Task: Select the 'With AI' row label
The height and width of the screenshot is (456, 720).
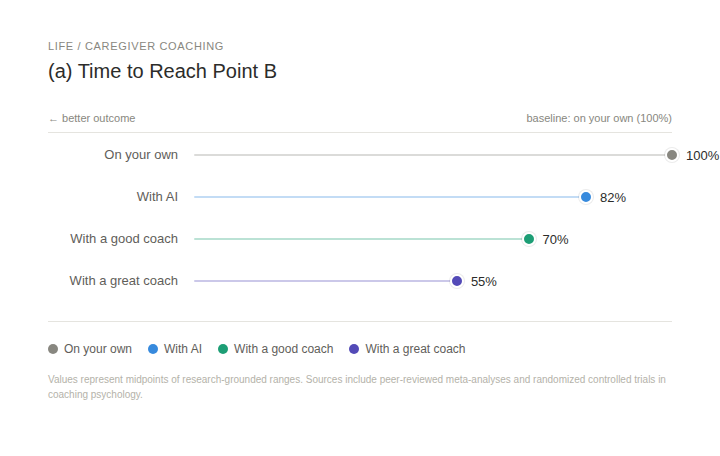Action: click(x=157, y=197)
